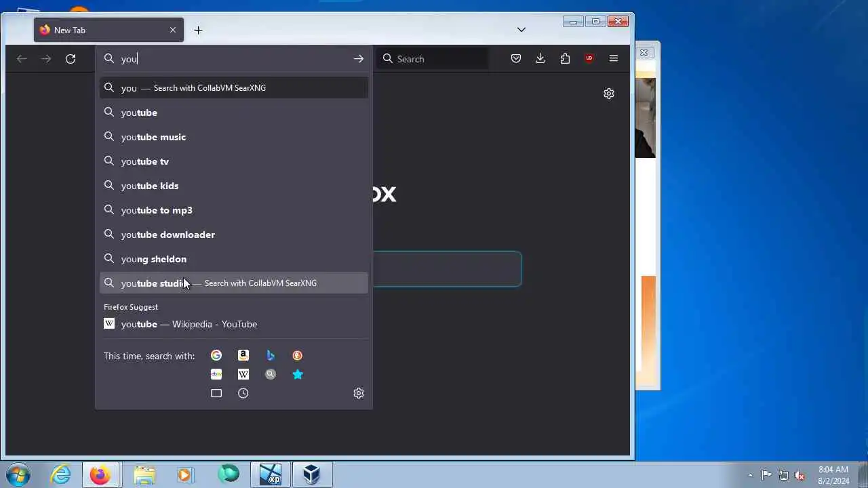
Task: Choose suggestion 'young sheldon'
Action: [x=234, y=259]
